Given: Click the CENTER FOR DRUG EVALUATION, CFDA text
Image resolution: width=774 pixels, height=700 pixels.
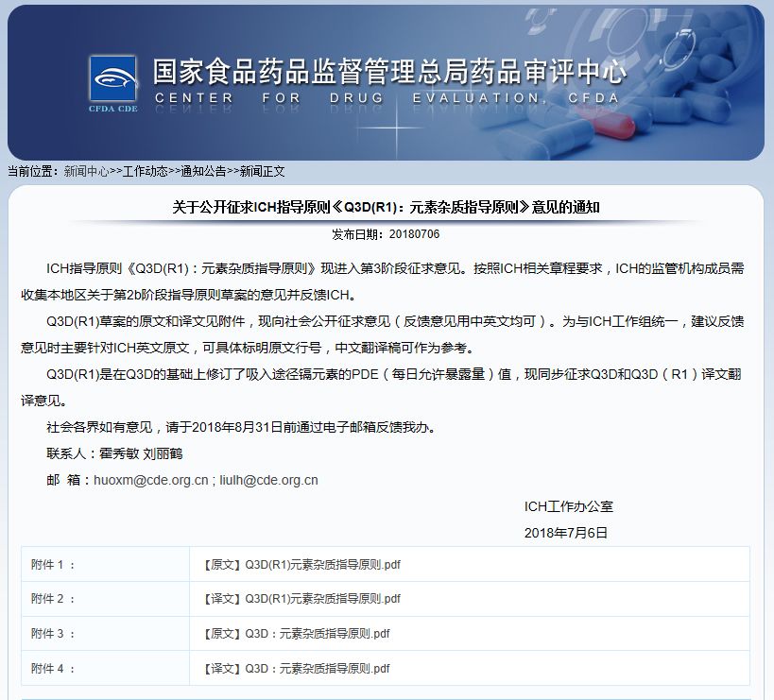Looking at the screenshot, I should (x=387, y=98).
